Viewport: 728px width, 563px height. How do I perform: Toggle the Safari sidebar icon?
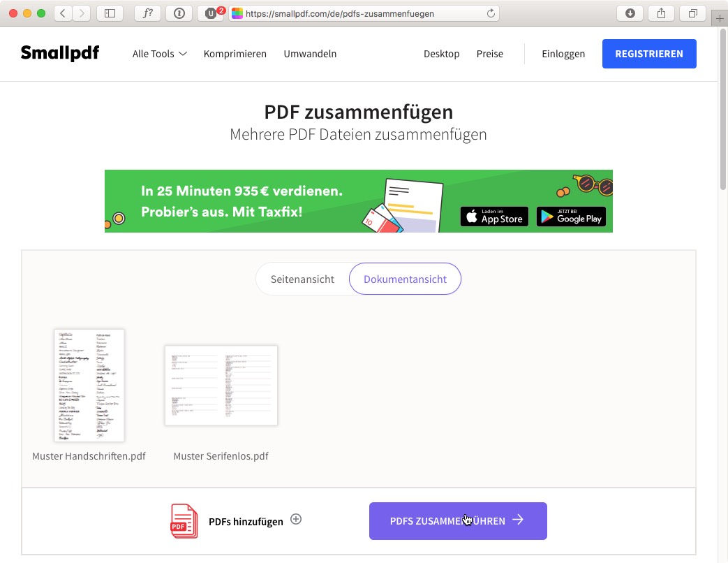[110, 13]
